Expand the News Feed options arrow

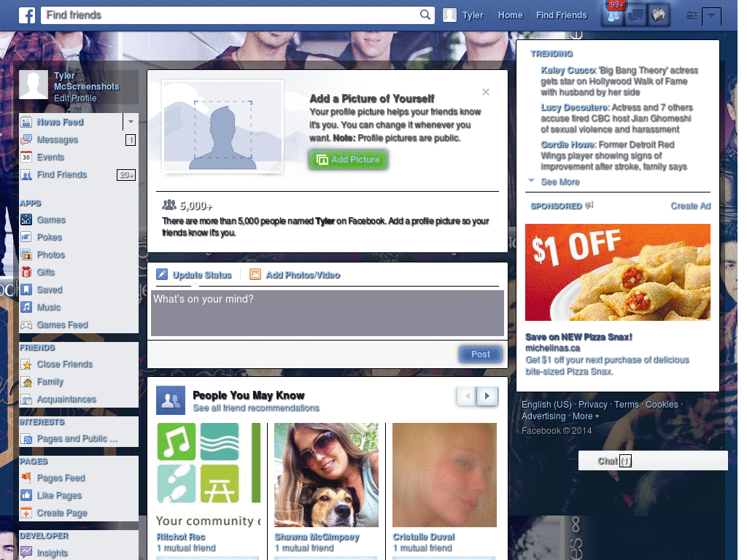[131, 122]
